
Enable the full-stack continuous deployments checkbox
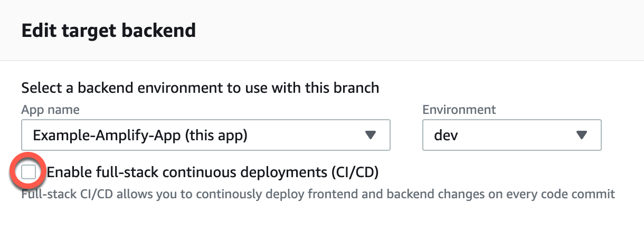(29, 172)
